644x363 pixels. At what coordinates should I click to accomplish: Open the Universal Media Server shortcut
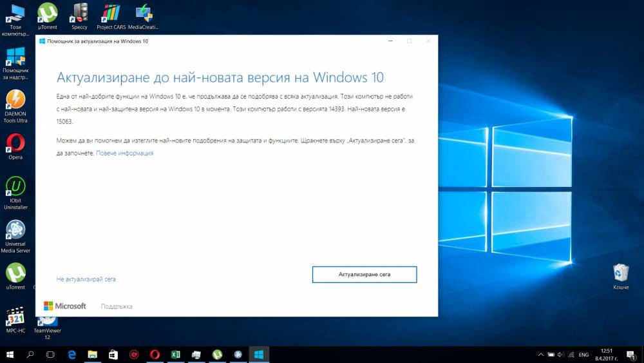click(15, 237)
